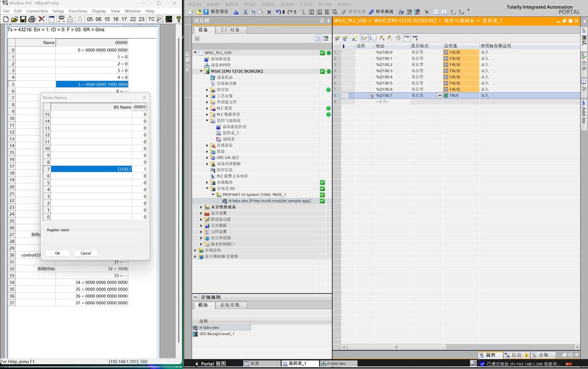Image resolution: width=588 pixels, height=369 pixels.
Task: Collapse WSJC CPU 1212C tree node
Action: [201, 71]
